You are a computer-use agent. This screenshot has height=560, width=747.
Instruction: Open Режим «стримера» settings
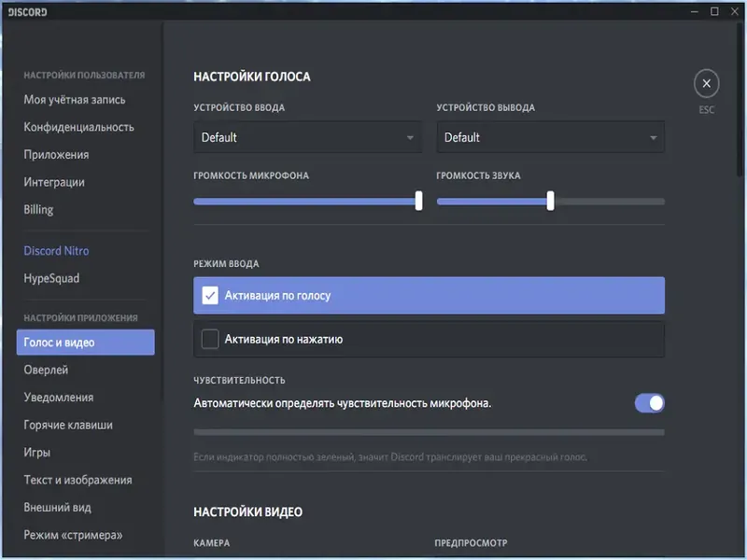(74, 535)
